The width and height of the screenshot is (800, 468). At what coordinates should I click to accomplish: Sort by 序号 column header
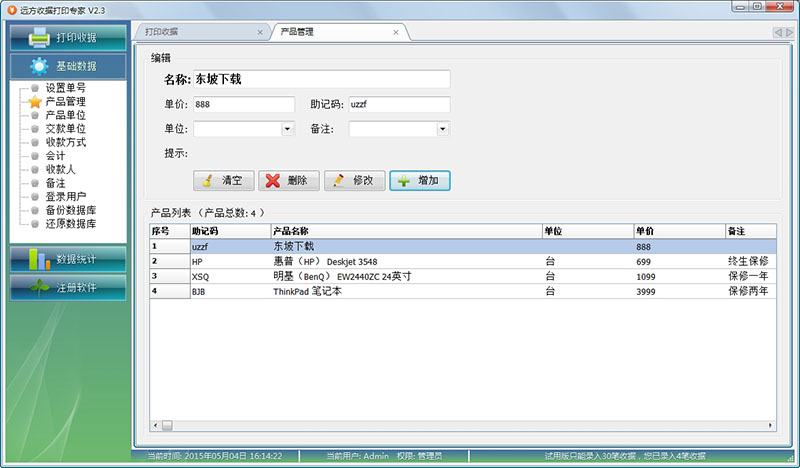point(170,231)
